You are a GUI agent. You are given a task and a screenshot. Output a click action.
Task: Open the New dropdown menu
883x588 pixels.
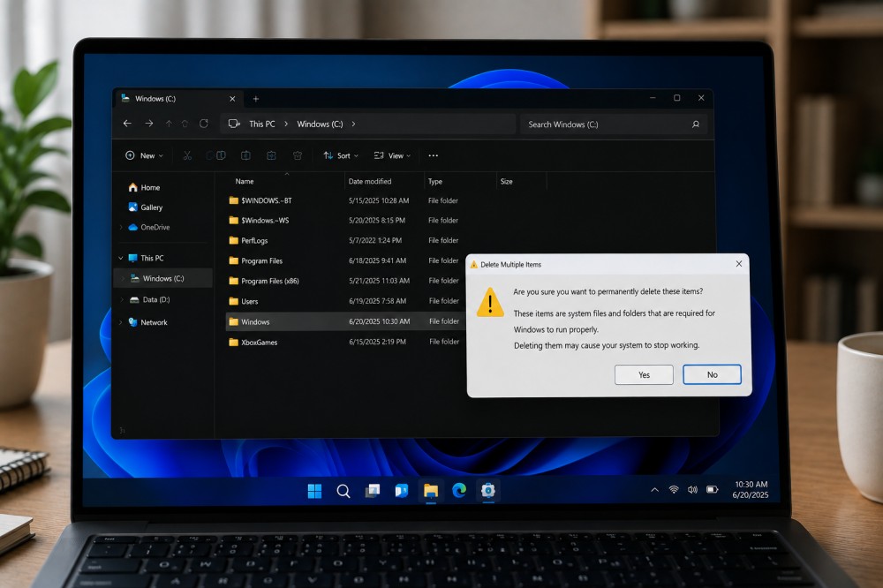[x=144, y=155]
